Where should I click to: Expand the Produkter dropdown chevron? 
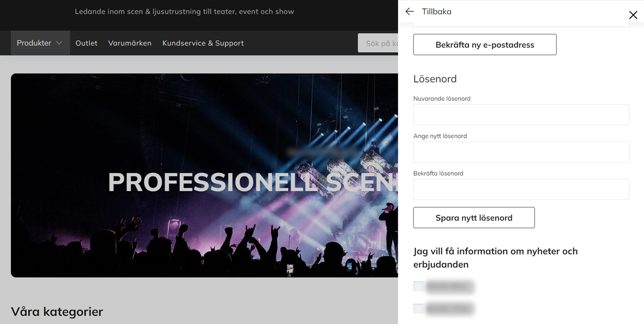pos(59,43)
